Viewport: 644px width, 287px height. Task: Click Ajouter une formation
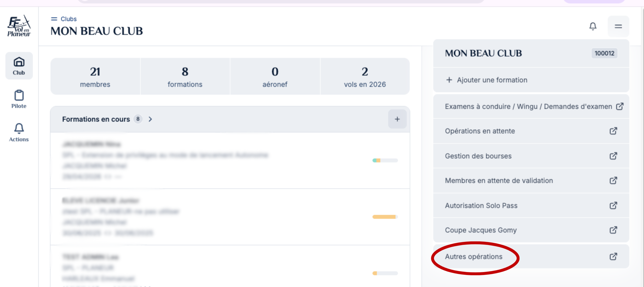[531, 80]
